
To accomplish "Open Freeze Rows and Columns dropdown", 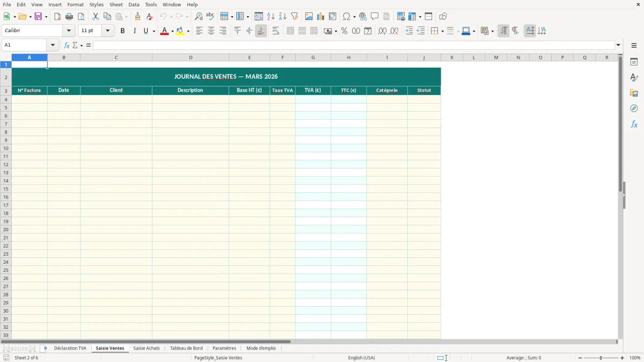I will click(x=420, y=17).
